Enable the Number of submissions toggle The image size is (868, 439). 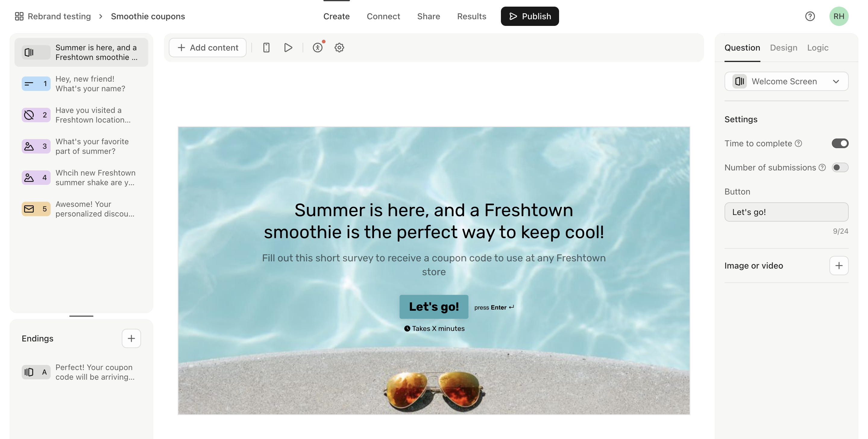point(840,167)
